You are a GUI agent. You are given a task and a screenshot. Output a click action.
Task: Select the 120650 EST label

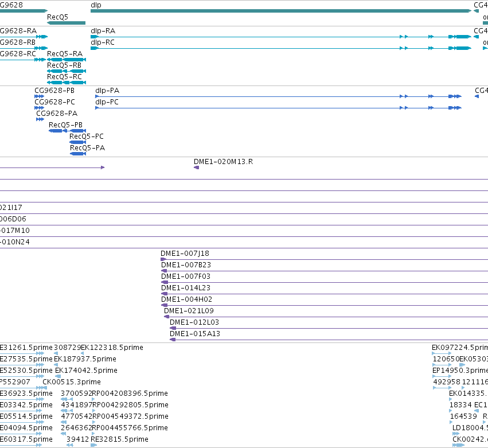coord(446,359)
